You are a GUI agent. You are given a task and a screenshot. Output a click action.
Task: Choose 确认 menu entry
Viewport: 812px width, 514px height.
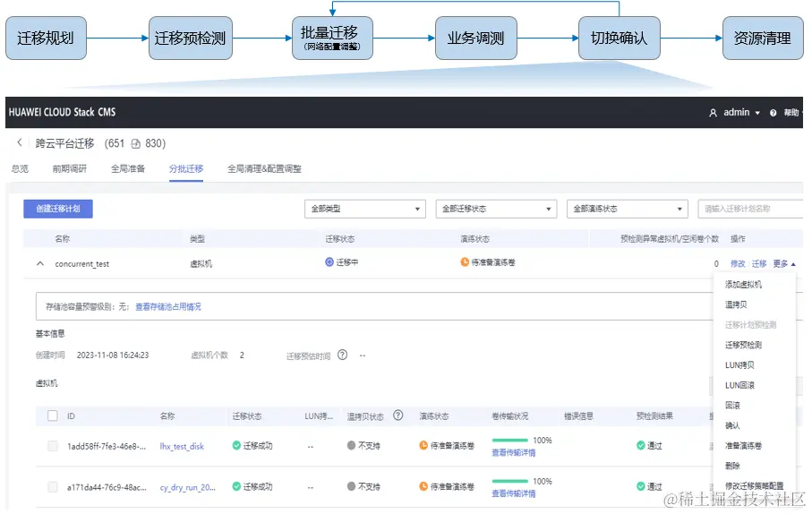click(732, 425)
